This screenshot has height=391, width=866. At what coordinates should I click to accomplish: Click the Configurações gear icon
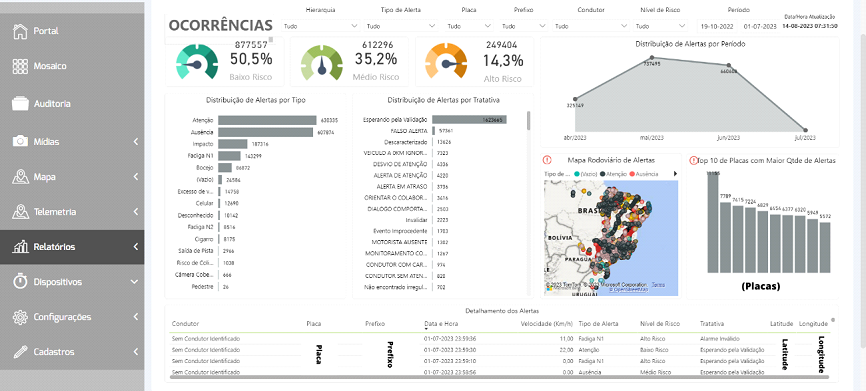coord(20,317)
